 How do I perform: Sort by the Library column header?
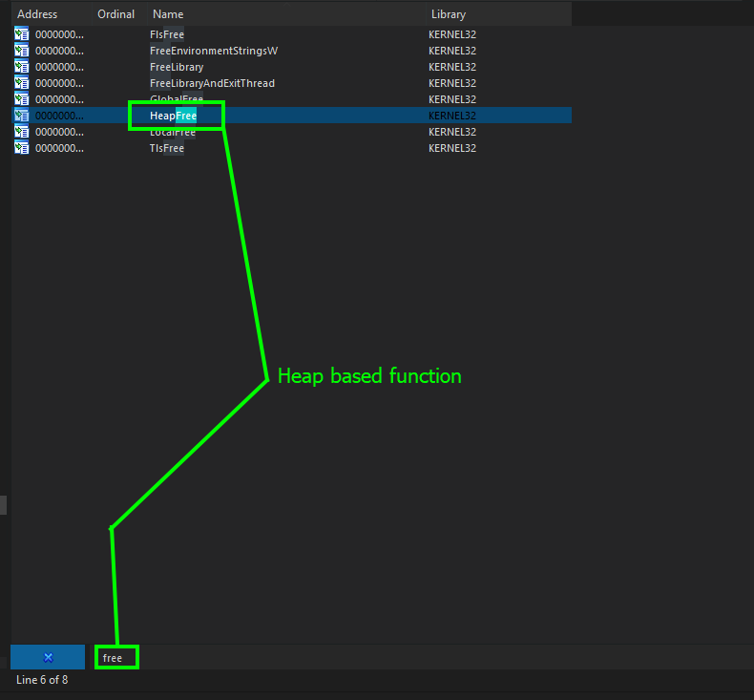[x=449, y=14]
